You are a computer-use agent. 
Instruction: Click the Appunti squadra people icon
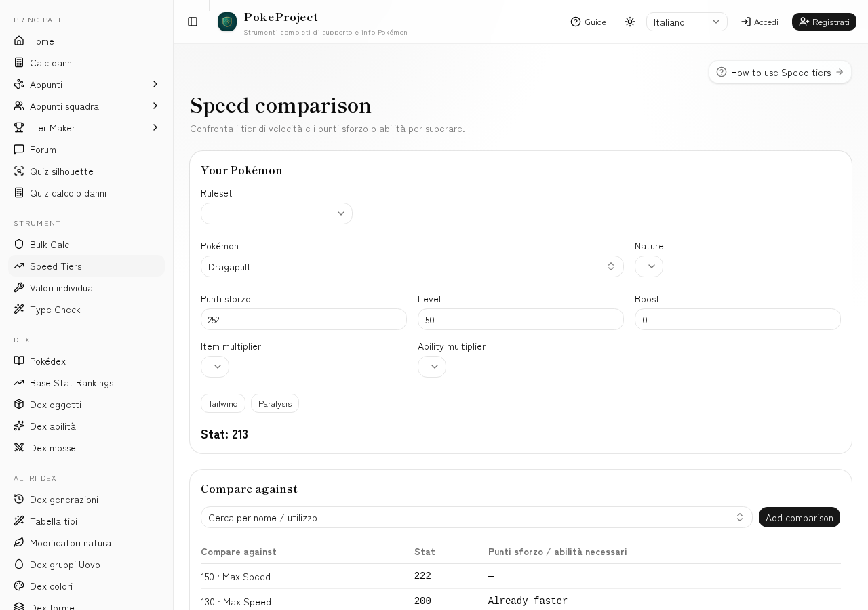click(19, 106)
